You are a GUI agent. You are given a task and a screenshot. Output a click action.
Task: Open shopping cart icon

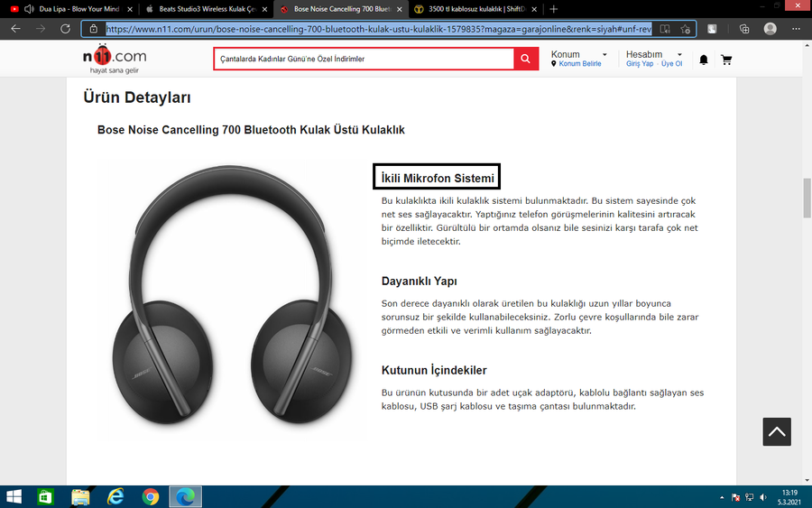tap(726, 60)
